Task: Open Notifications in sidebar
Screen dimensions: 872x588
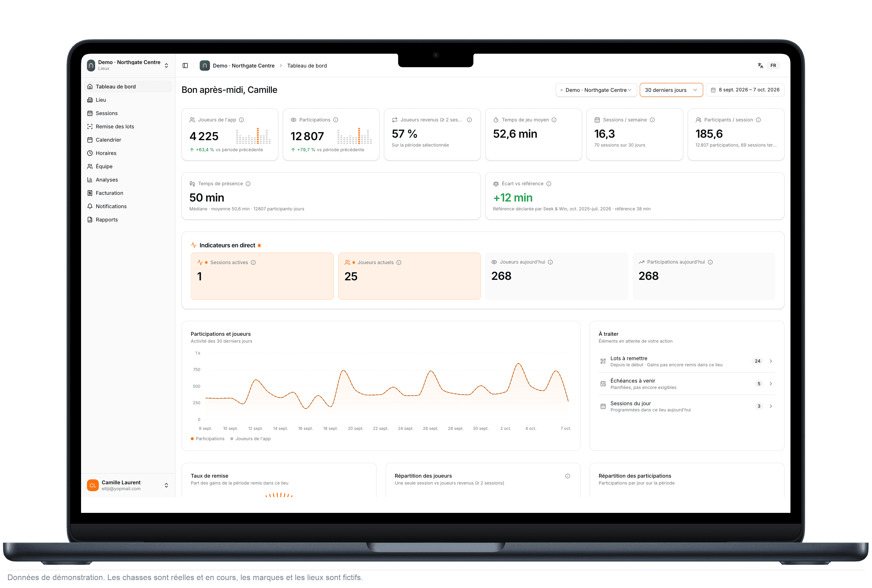Action: click(128, 207)
